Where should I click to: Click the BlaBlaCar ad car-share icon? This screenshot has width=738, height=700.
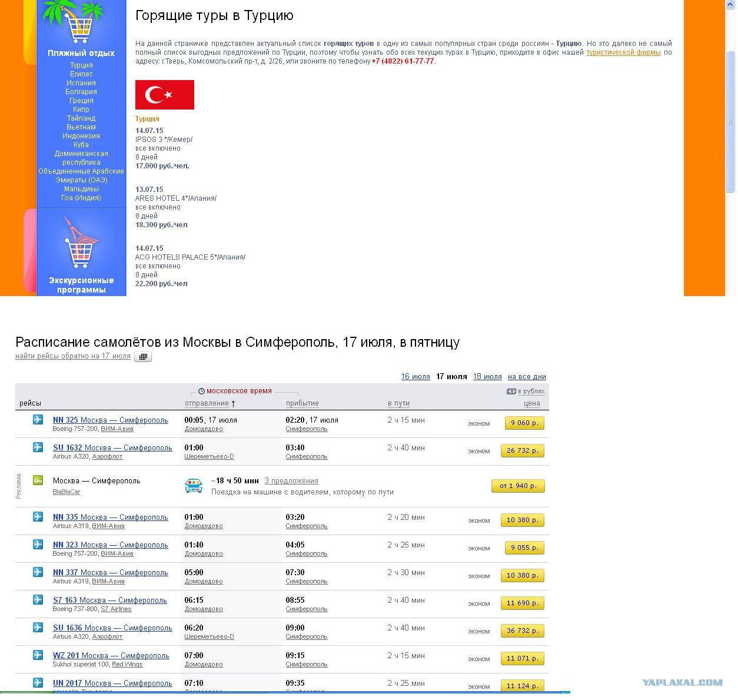click(x=38, y=480)
